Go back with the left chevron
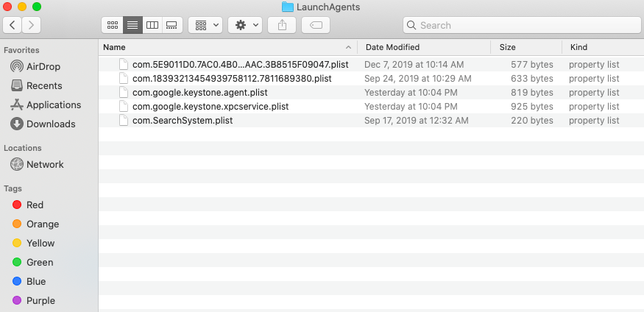 (13, 25)
